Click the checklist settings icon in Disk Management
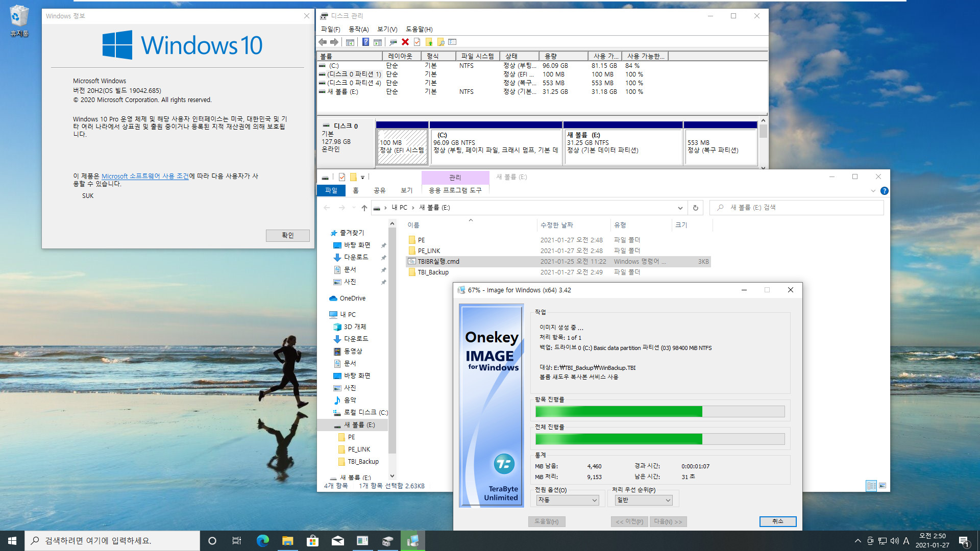 [x=452, y=42]
